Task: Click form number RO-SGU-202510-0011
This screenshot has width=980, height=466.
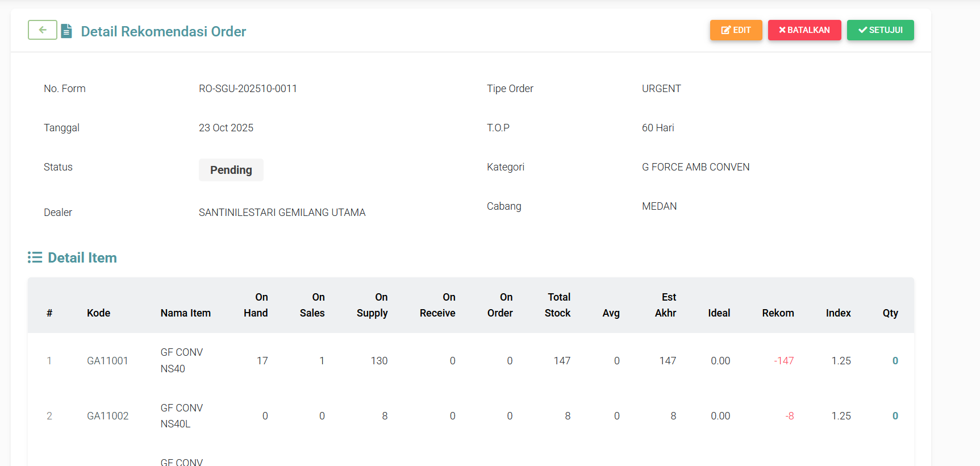Action: click(248, 89)
